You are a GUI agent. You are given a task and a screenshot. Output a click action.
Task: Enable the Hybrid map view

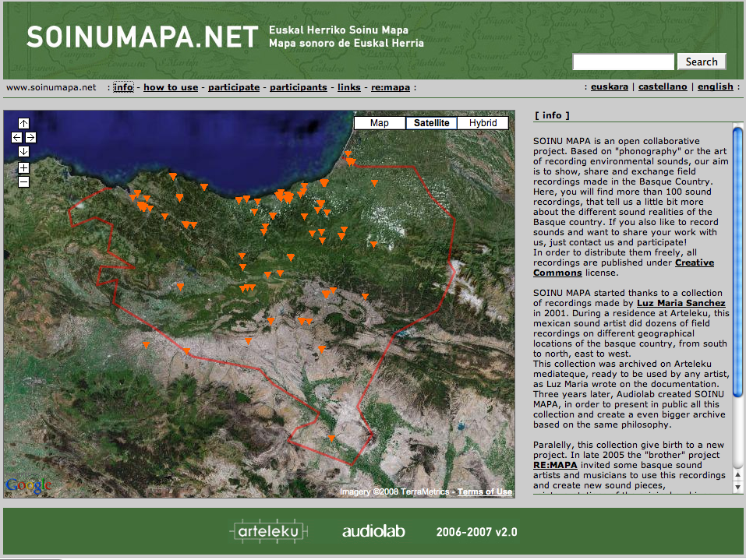pos(483,123)
